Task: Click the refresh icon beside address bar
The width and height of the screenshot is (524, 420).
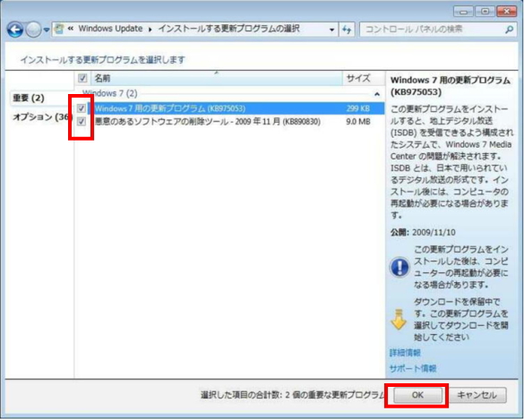Action: click(347, 30)
